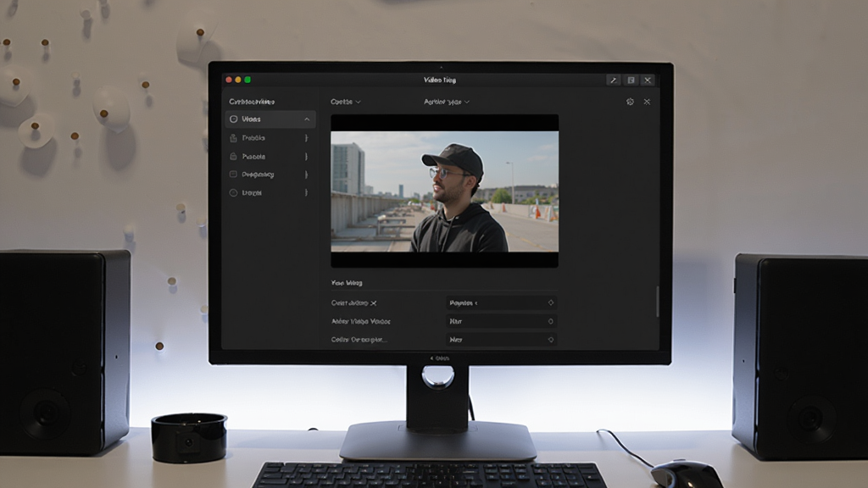Screen dimensions: 868x488
Task: Click the pencil-style edit button in title bar
Action: (614, 80)
